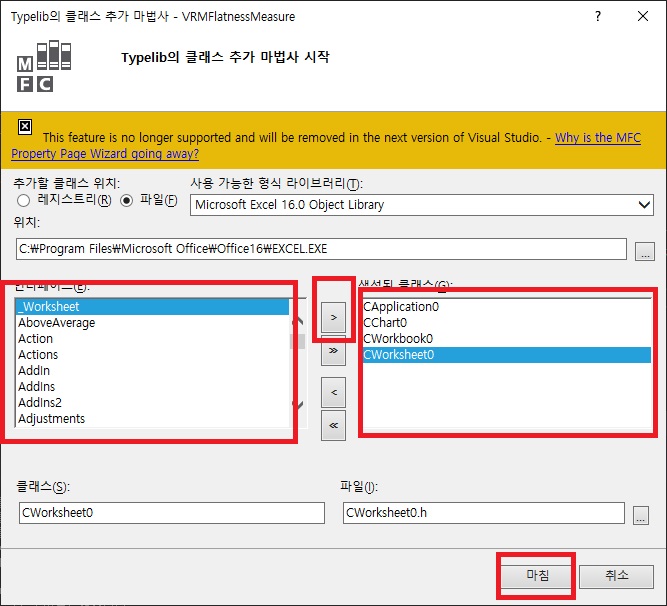Click the single right arrow add button
The width and height of the screenshot is (667, 606).
point(333,317)
